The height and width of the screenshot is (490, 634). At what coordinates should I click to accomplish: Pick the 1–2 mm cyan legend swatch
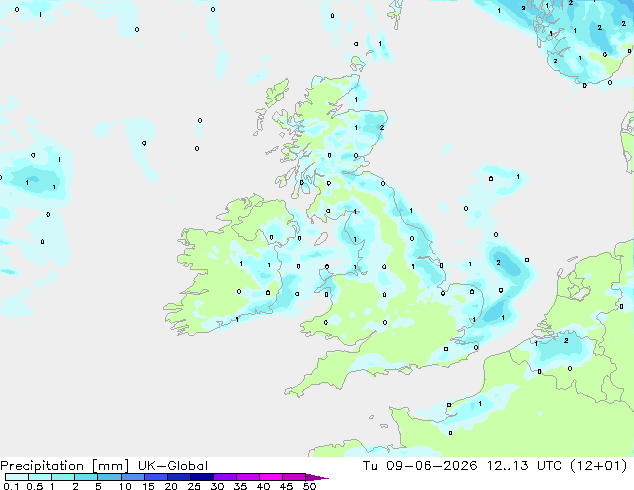point(63,477)
